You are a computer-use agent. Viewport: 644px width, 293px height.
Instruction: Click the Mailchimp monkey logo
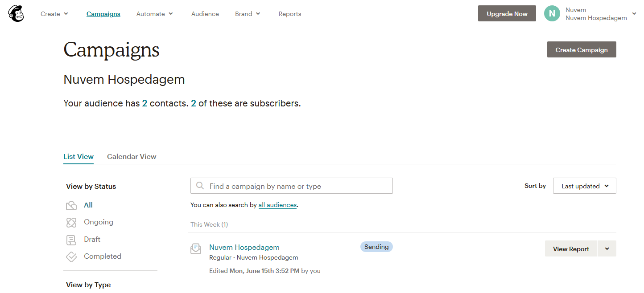tap(16, 13)
